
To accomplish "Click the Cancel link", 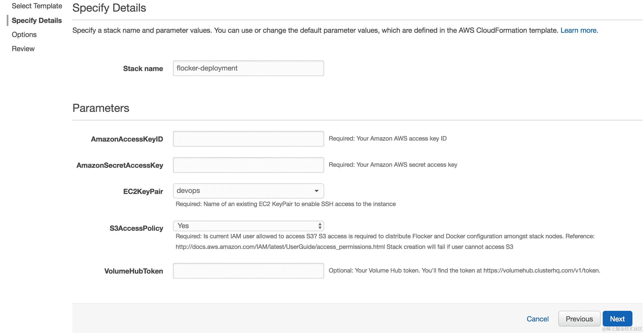I will (537, 319).
